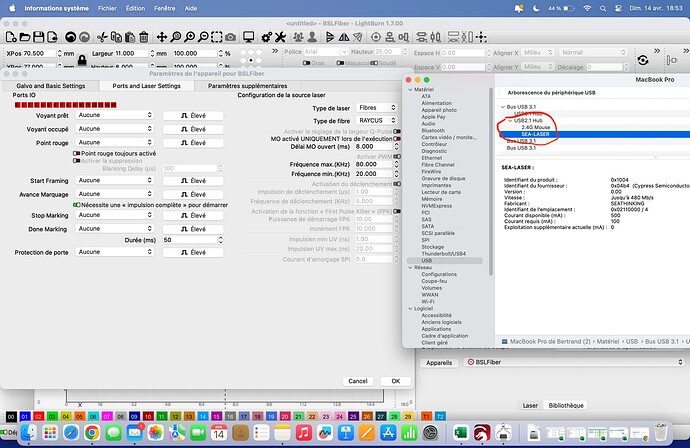The height and width of the screenshot is (448, 690).
Task: Click the Mirror horizontally triangles icon
Action: [x=344, y=37]
